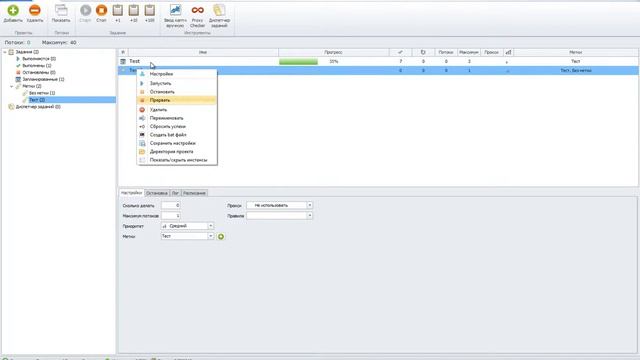Click the Показать threads icon in the ribbon

(61, 10)
